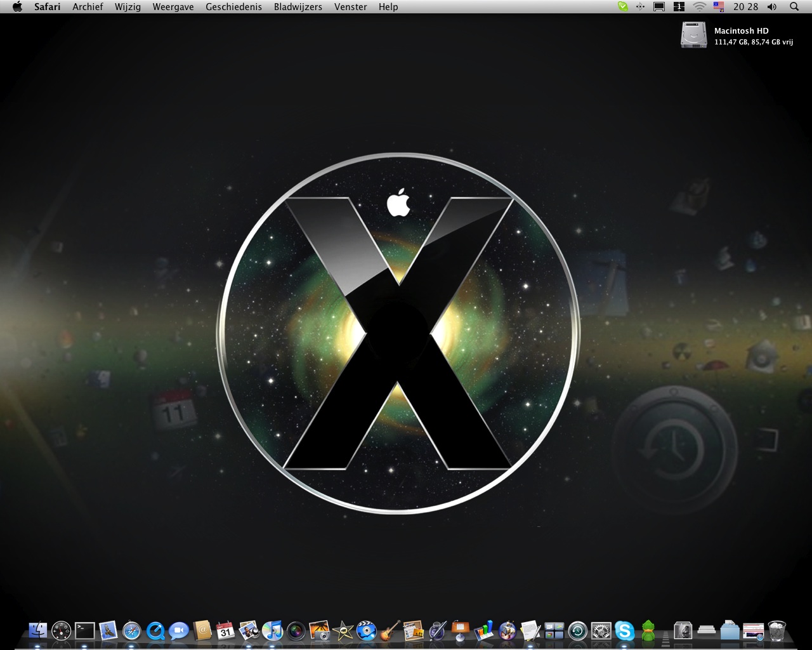The width and height of the screenshot is (812, 650).
Task: Click the Safari compass dock icon
Action: point(132,630)
